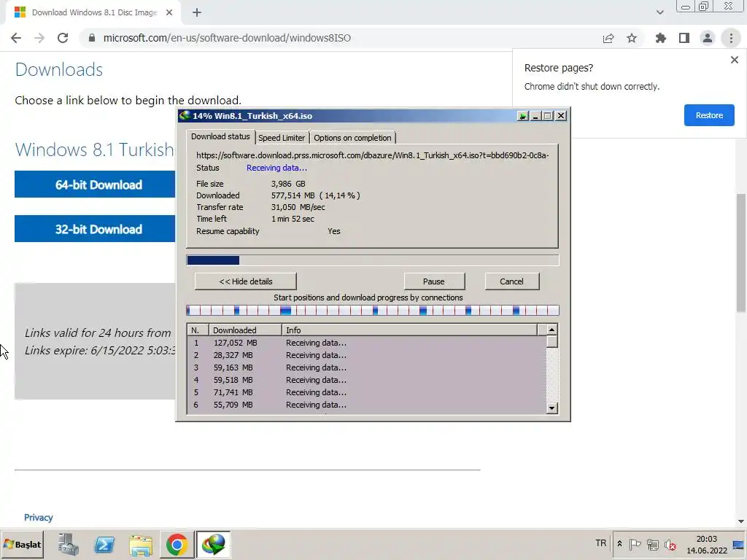Click connections list scroll down arrow
Viewport: 747px width, 560px height.
[551, 408]
